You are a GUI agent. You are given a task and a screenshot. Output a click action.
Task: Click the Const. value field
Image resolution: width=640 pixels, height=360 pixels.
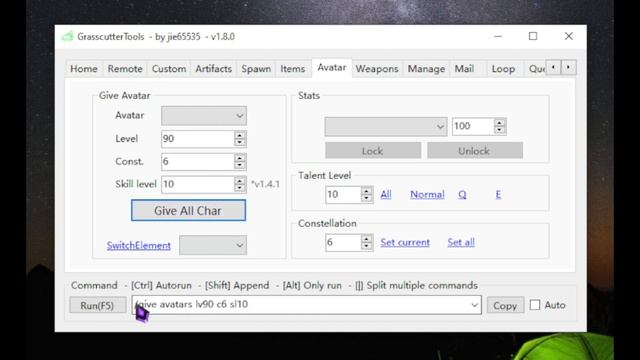(198, 162)
